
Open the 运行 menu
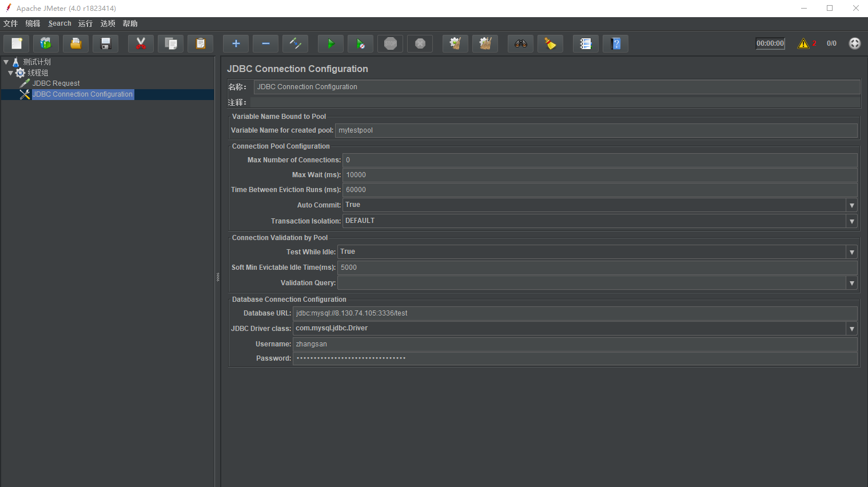(85, 23)
